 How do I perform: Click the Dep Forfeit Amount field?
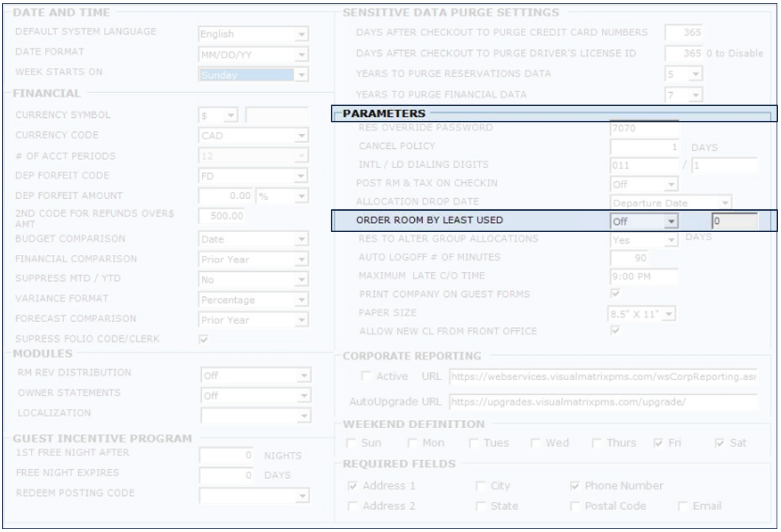click(225, 196)
